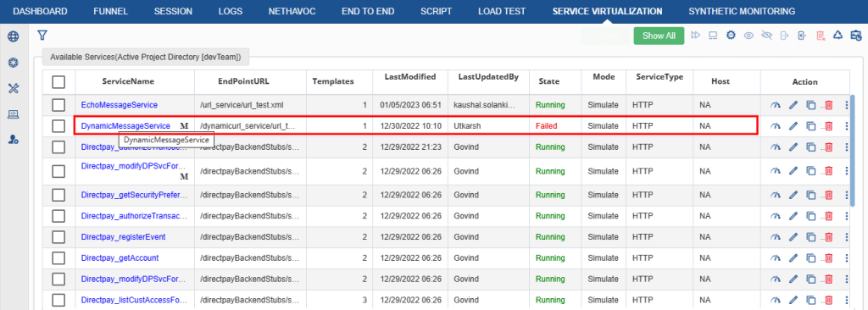Click the red Failed state text
Screen dimensions: 868x310
[547, 126]
